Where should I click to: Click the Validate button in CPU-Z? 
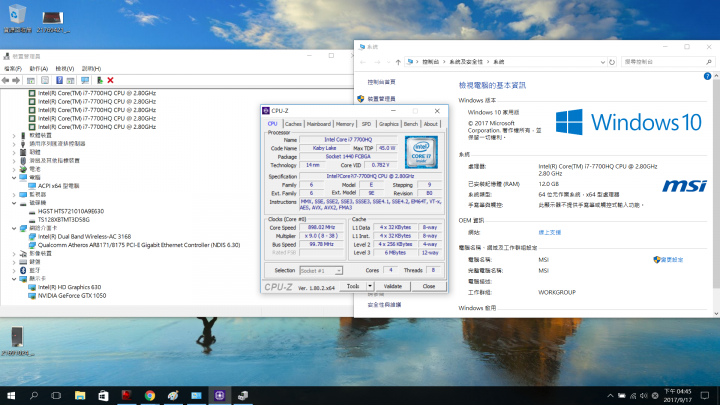point(393,286)
